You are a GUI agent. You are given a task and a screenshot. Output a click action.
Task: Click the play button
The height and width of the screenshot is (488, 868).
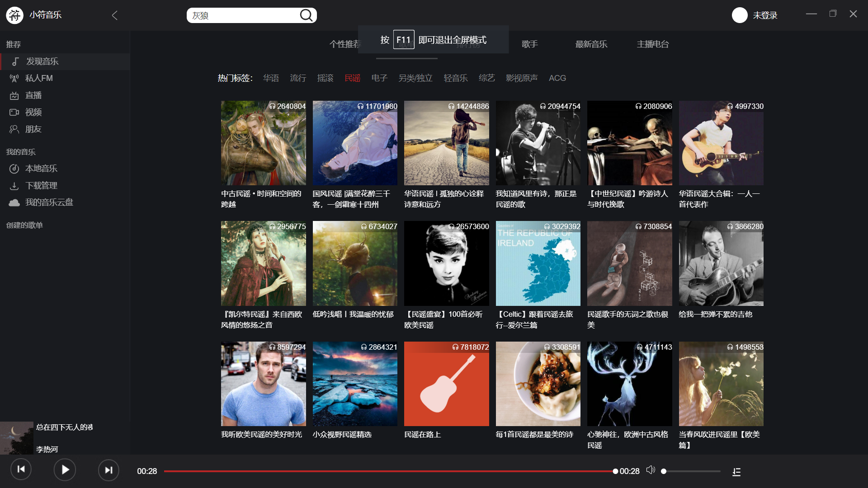tap(65, 470)
